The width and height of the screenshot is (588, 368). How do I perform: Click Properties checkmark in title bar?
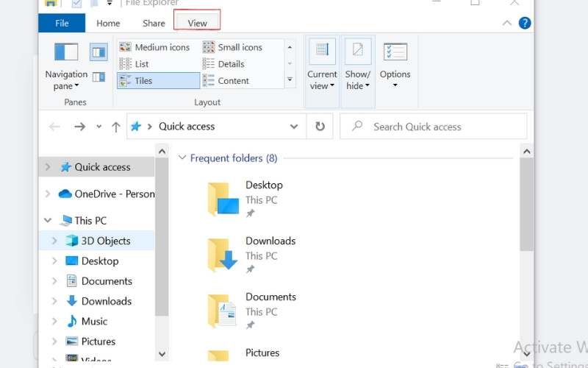click(76, 4)
